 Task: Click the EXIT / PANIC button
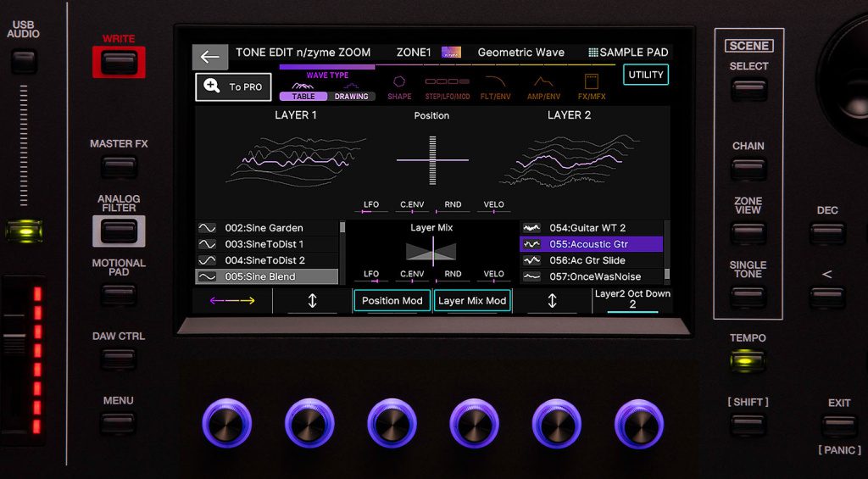839,427
